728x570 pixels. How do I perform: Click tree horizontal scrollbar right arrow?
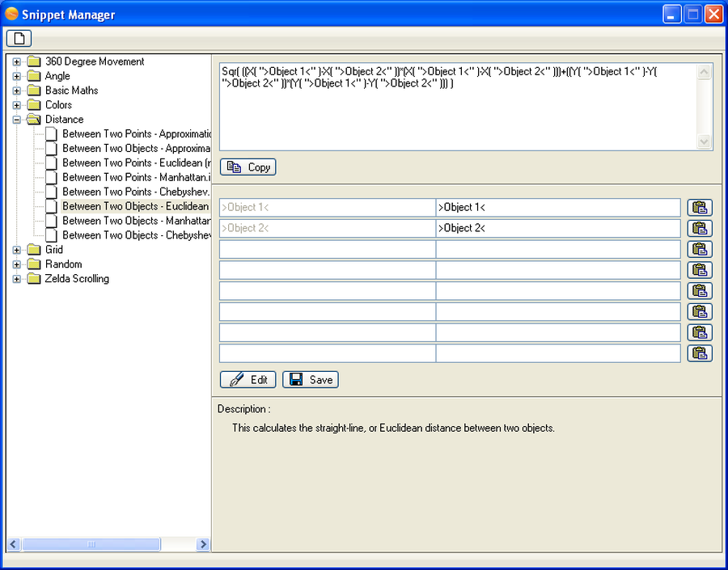tap(203, 544)
